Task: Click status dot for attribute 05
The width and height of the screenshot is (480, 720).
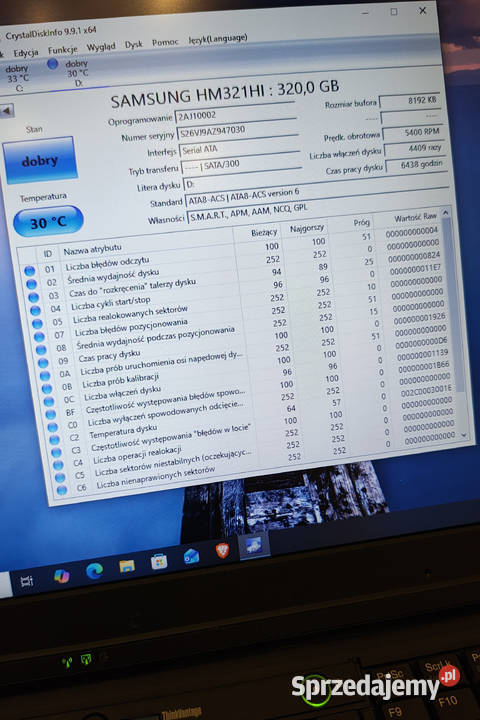Action: point(37,323)
